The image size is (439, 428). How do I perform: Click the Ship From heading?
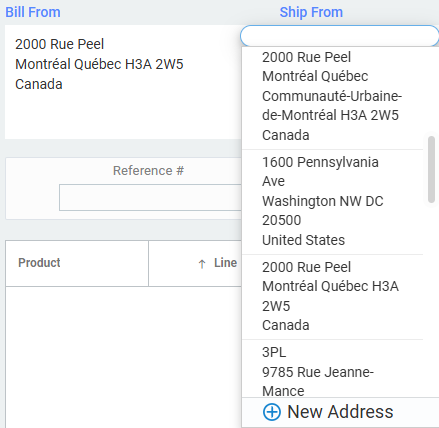click(x=311, y=12)
